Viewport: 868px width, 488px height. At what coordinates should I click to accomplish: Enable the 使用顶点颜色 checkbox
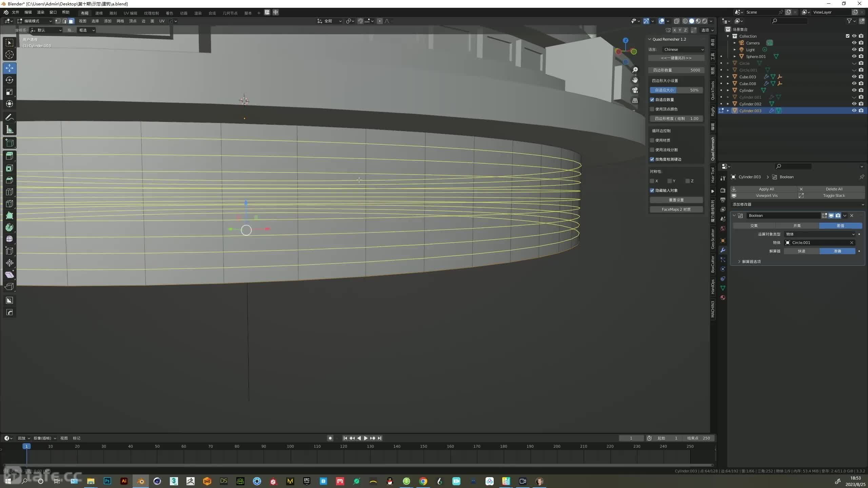pyautogui.click(x=652, y=109)
